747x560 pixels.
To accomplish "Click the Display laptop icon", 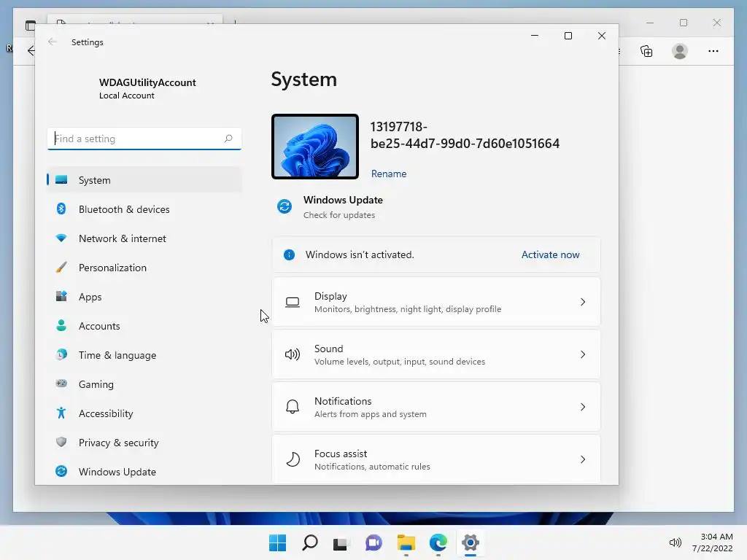I will pyautogui.click(x=293, y=302).
